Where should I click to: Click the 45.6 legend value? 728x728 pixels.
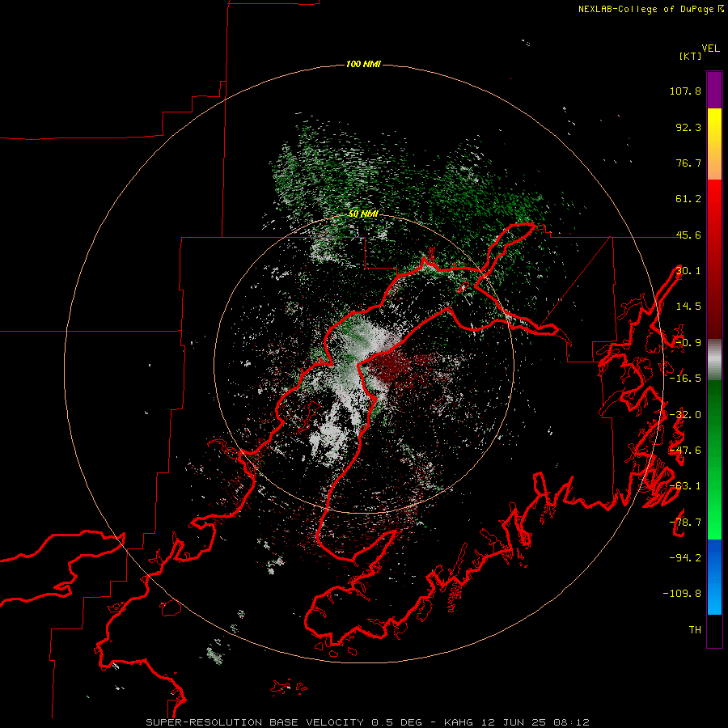(688, 235)
